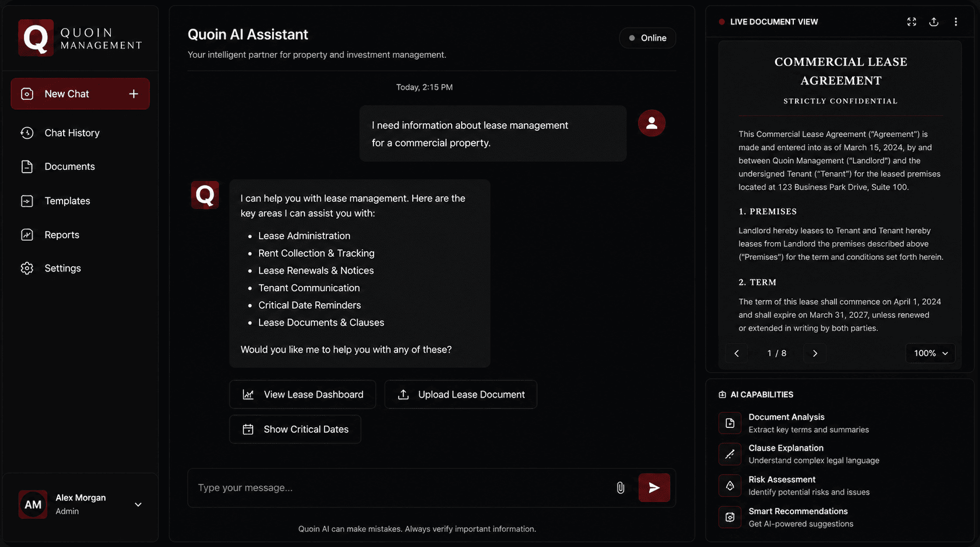Click the send message arrow button
This screenshot has height=547, width=980.
coord(654,487)
